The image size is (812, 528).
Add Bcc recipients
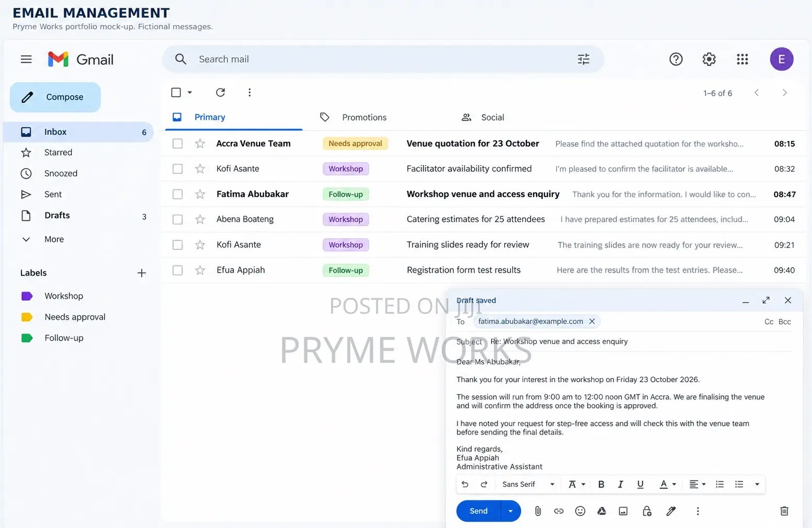tap(784, 322)
